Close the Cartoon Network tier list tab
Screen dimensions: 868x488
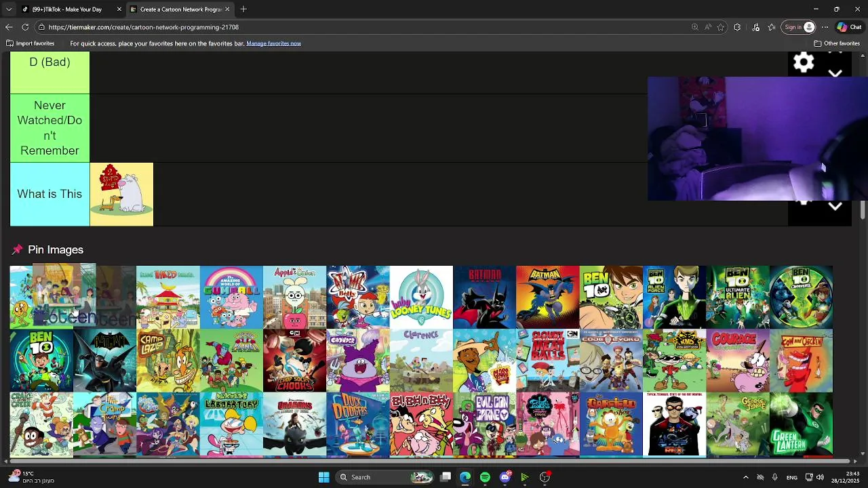click(227, 9)
